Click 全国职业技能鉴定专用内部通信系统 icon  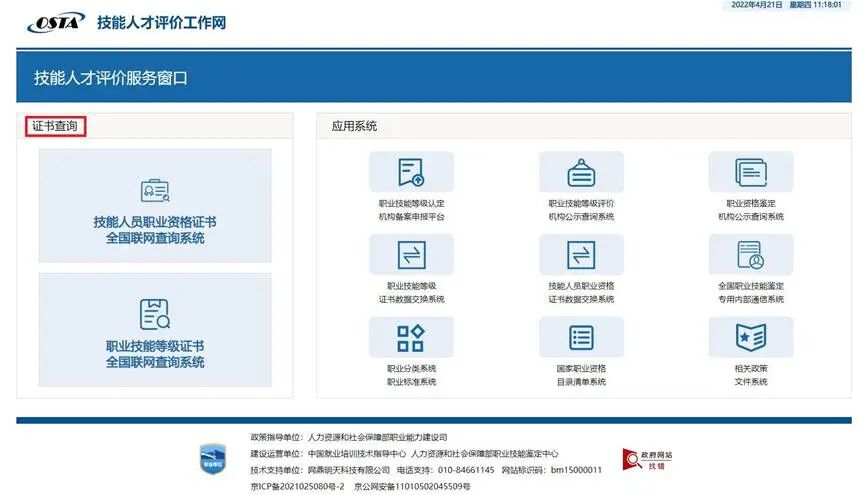point(750,255)
